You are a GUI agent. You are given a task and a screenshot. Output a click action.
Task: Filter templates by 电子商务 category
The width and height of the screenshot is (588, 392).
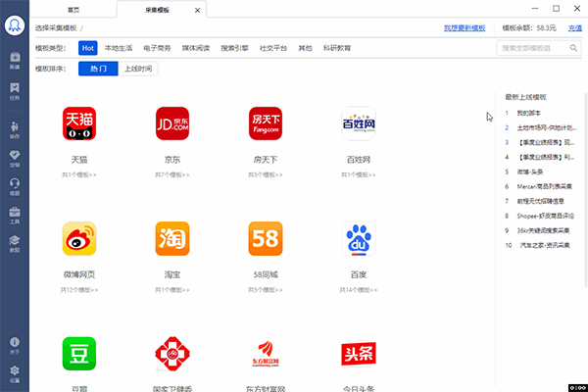[x=157, y=47]
